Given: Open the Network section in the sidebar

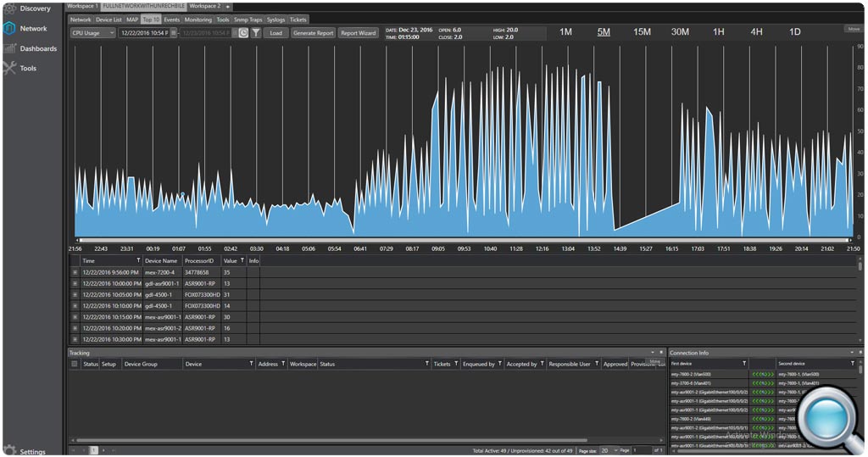Looking at the screenshot, I should [25, 28].
